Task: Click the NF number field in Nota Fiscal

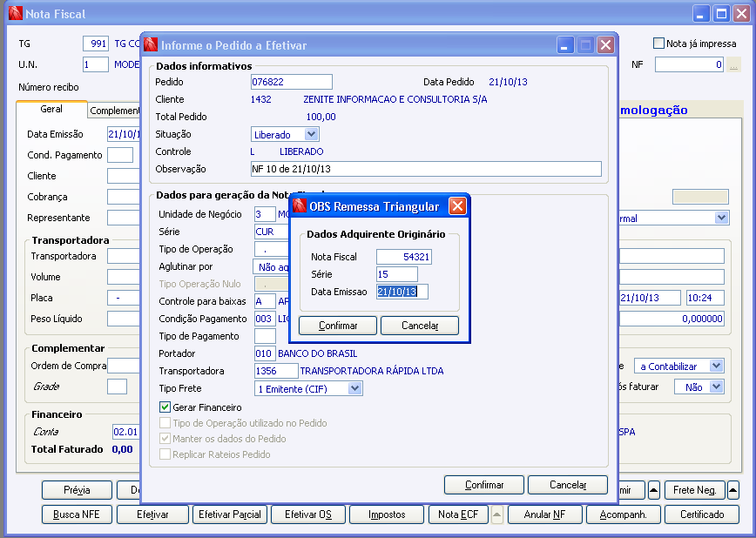Action: 689,64
